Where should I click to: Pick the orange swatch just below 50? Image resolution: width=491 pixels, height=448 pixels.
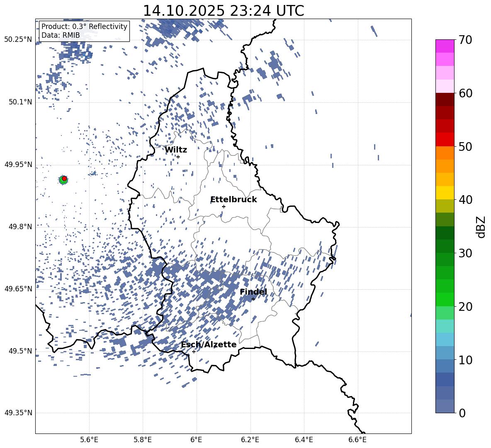pos(445,153)
